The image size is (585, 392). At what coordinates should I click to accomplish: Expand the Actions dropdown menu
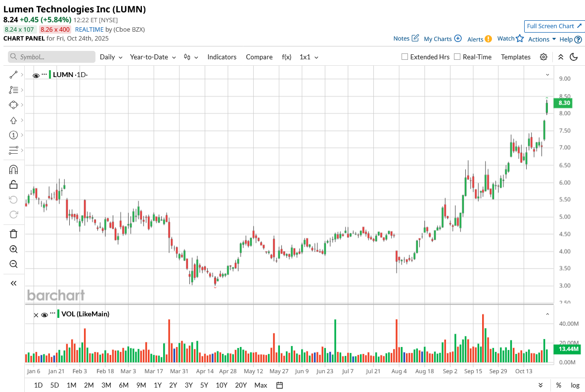point(541,39)
